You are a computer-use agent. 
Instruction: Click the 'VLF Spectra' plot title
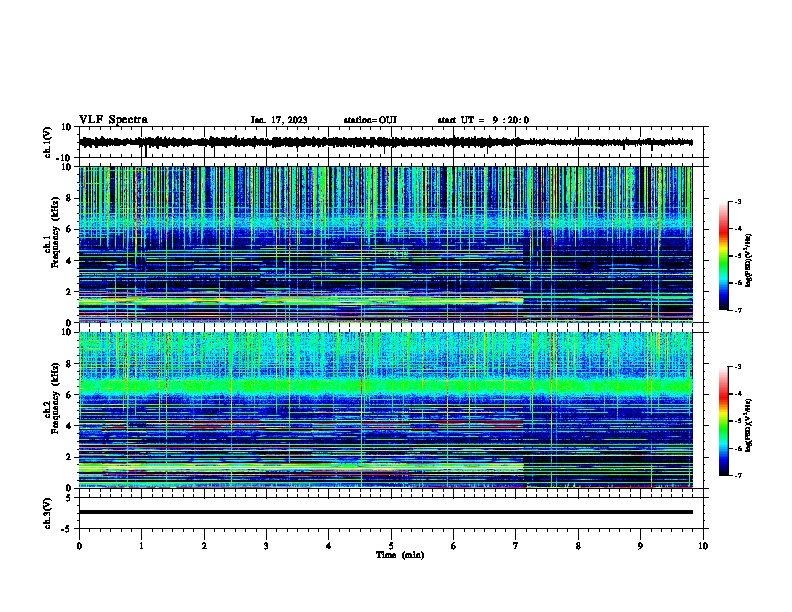tap(113, 120)
